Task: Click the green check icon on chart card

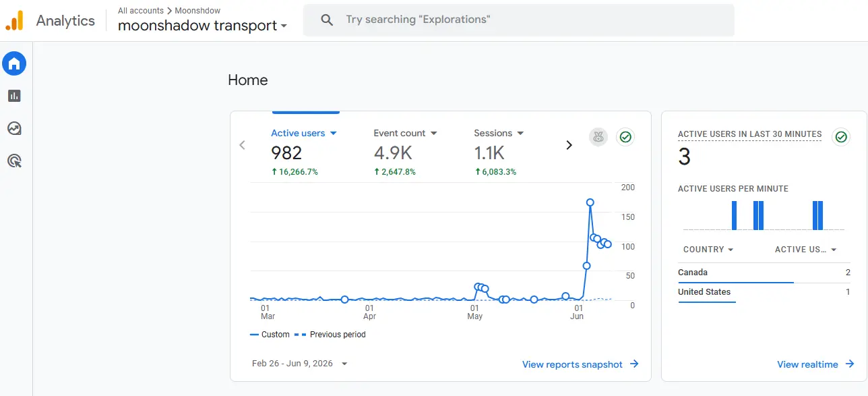Action: click(625, 137)
